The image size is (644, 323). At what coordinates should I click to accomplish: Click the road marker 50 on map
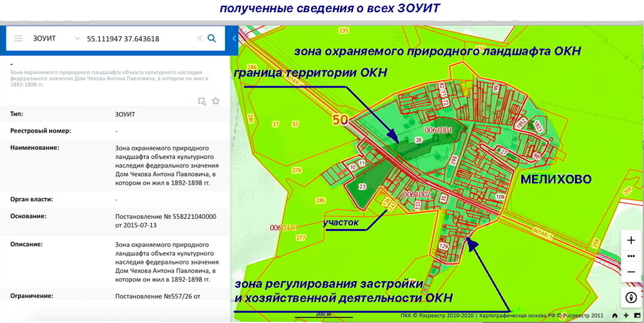coord(339,119)
